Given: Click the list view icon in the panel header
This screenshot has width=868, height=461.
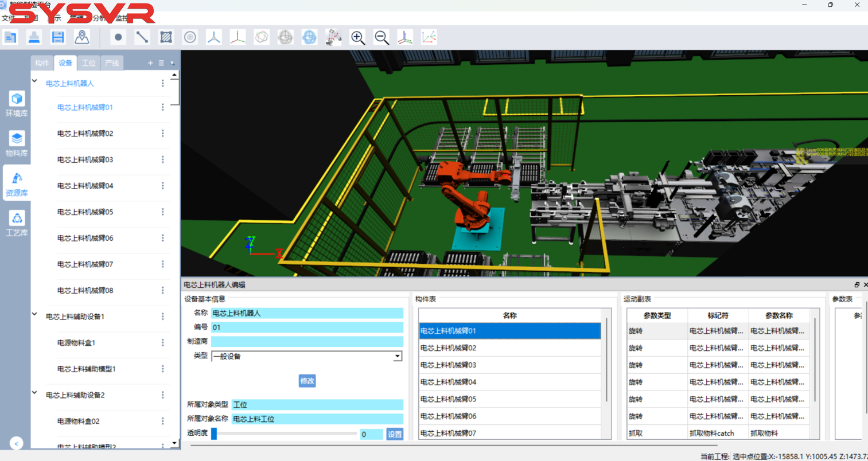Looking at the screenshot, I should [x=161, y=63].
